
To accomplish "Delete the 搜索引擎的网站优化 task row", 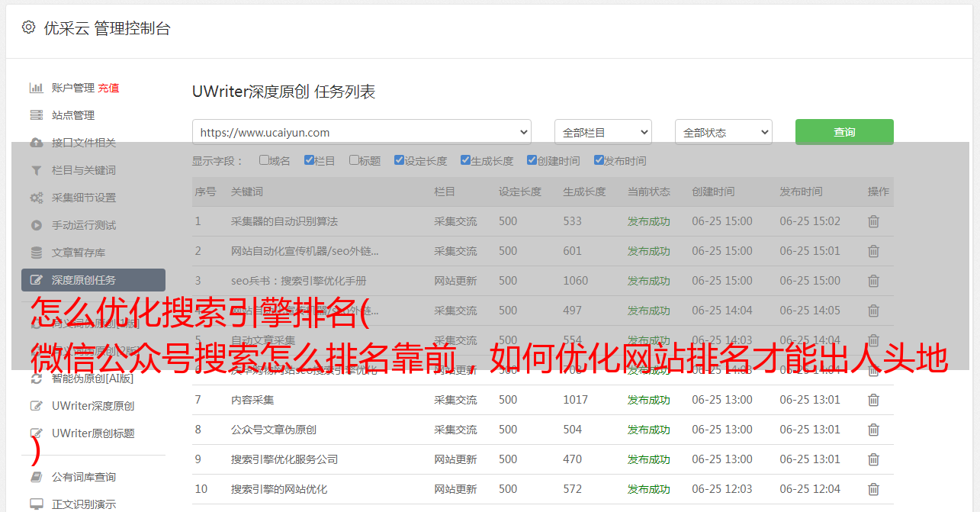I will (874, 489).
